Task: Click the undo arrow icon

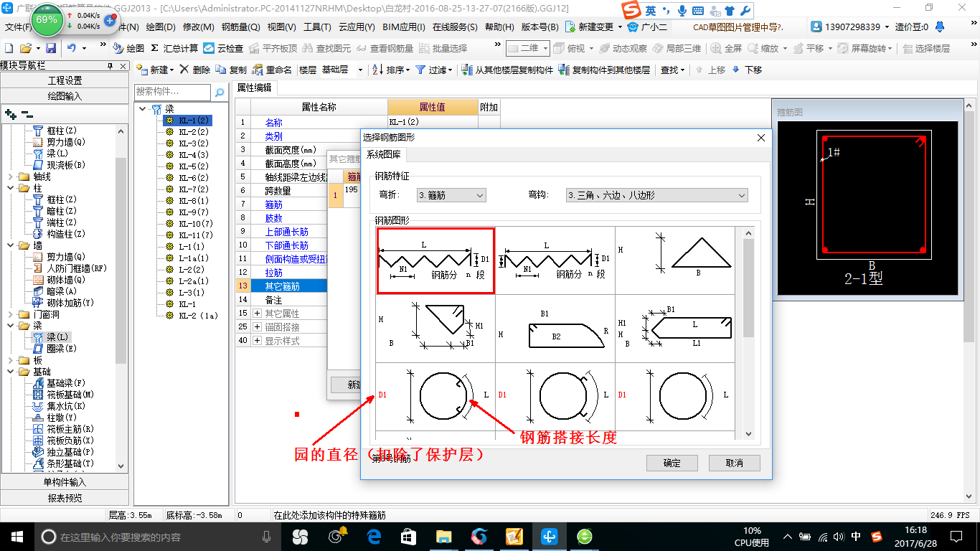Action: (72, 48)
